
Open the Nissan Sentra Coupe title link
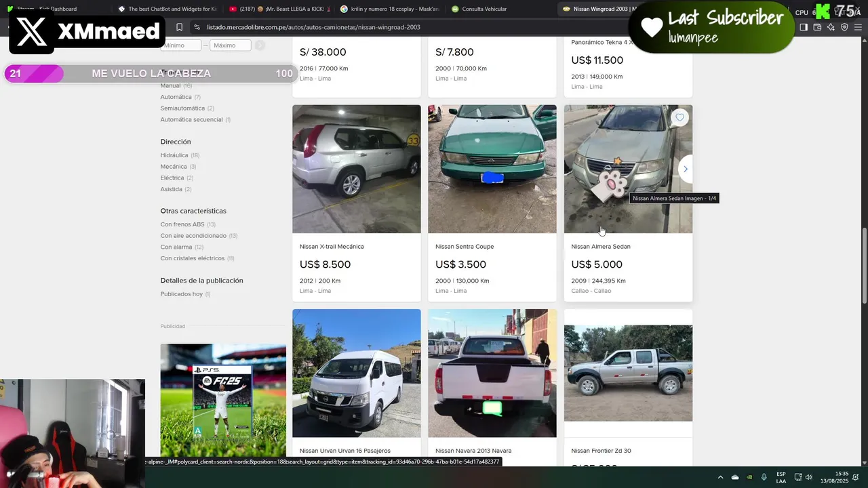point(465,247)
